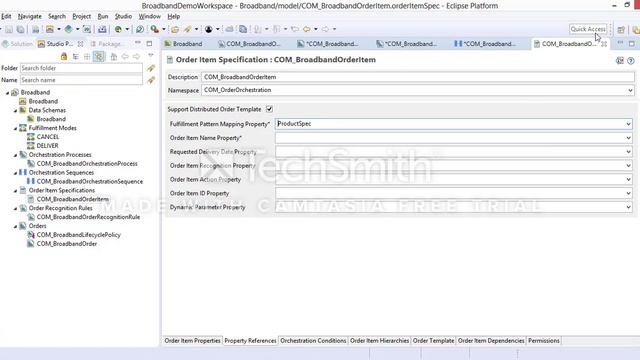
Task: Click the home icon in Studio Projects toolbar
Action: click(114, 56)
